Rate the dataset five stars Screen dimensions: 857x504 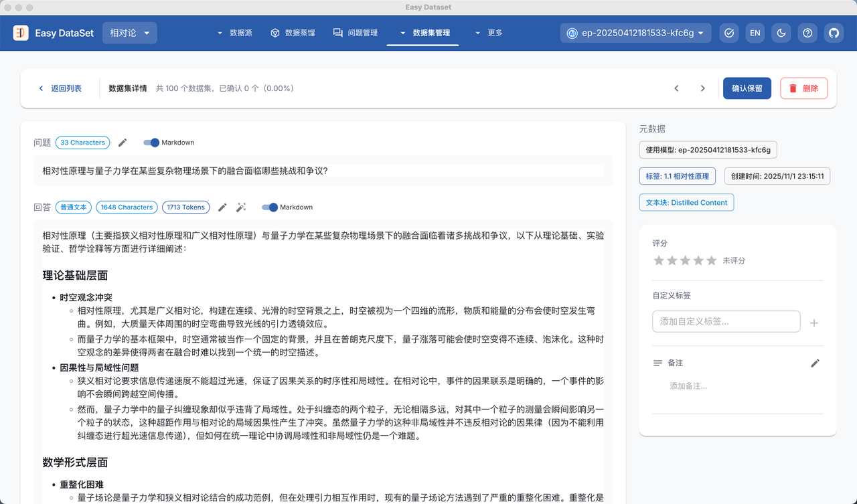coord(711,260)
